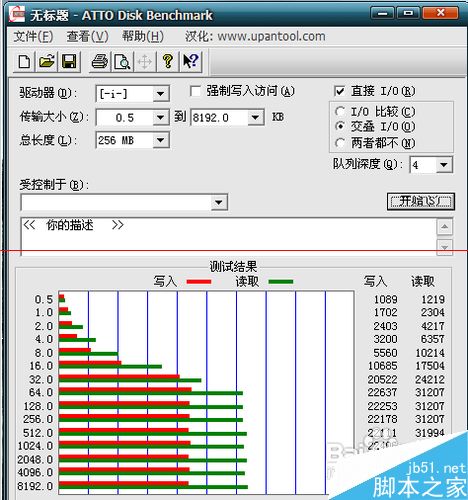Click the greyed move arrows toolbar icon
468x500 pixels.
pyautogui.click(x=144, y=62)
